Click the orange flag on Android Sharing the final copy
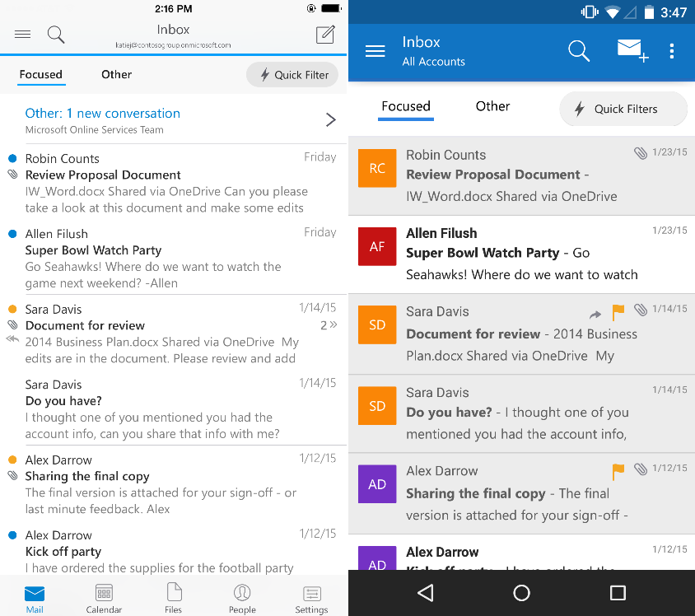The width and height of the screenshot is (695, 616). pos(618,472)
